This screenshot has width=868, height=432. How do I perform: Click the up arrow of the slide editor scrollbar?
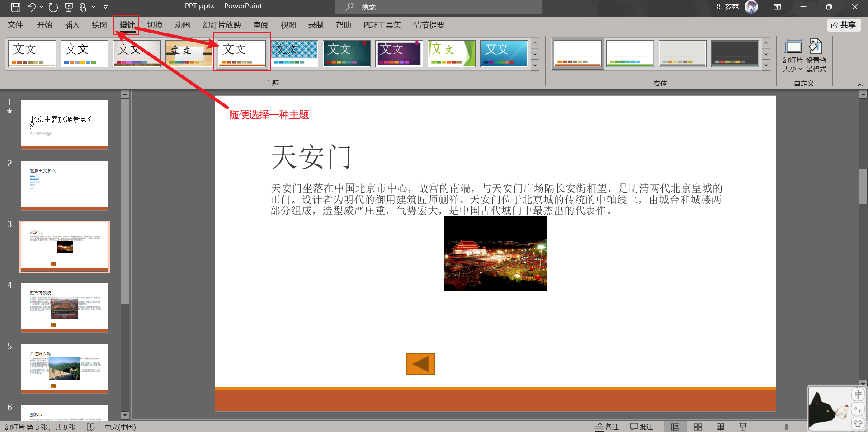point(863,94)
